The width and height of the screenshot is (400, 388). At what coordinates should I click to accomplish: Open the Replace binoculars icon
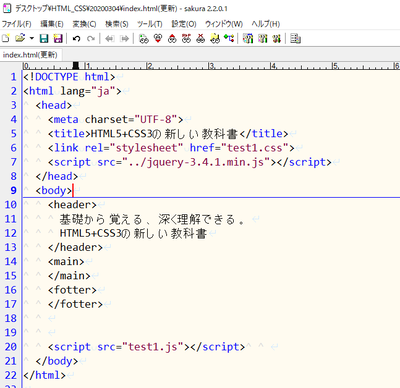pyautogui.click(x=186, y=39)
